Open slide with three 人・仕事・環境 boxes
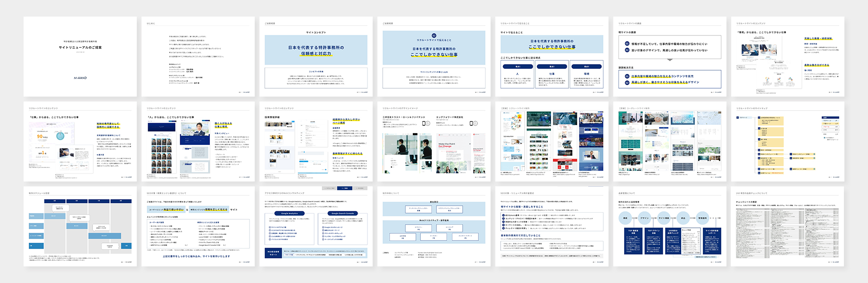The height and width of the screenshot is (283, 868). 552,57
